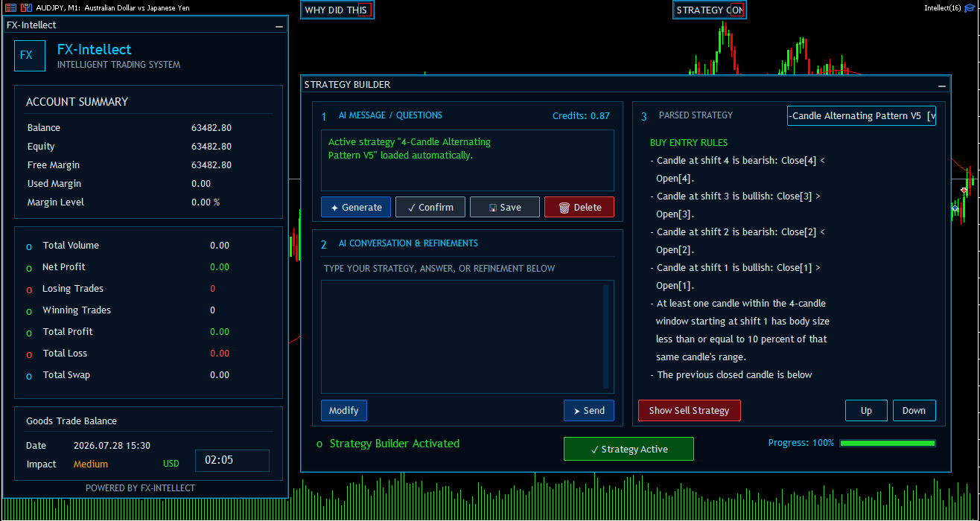This screenshot has height=521, width=980.
Task: Click the Winning Trades label
Action: click(77, 310)
